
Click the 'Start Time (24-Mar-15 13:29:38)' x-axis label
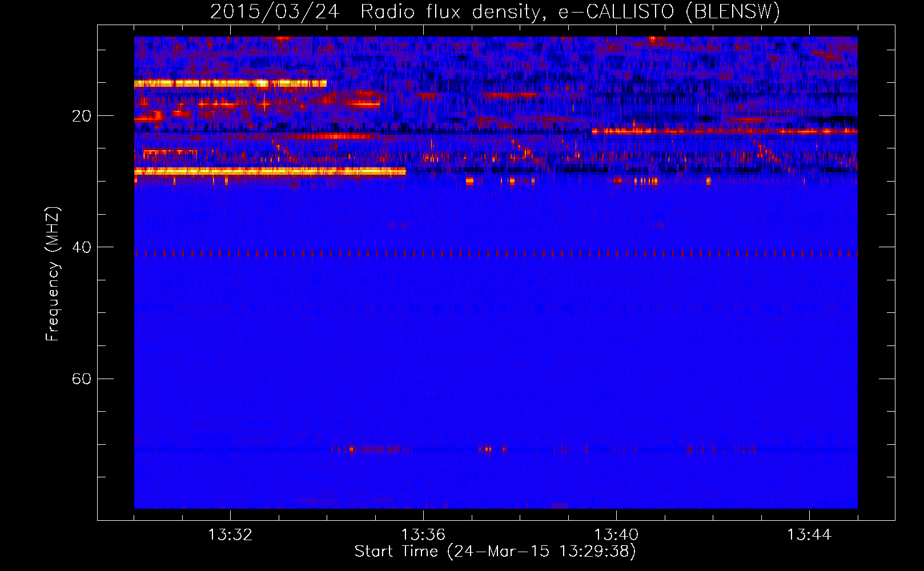[x=495, y=552]
